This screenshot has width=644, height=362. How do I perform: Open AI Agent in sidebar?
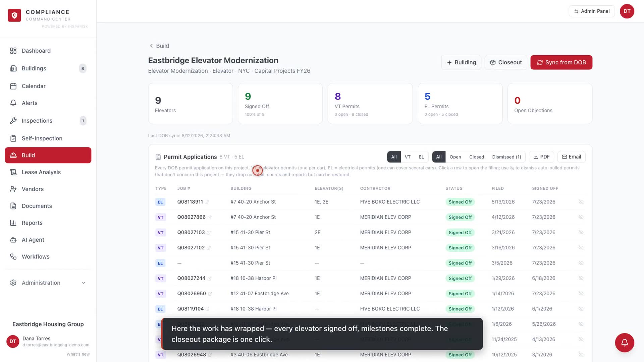click(48, 240)
